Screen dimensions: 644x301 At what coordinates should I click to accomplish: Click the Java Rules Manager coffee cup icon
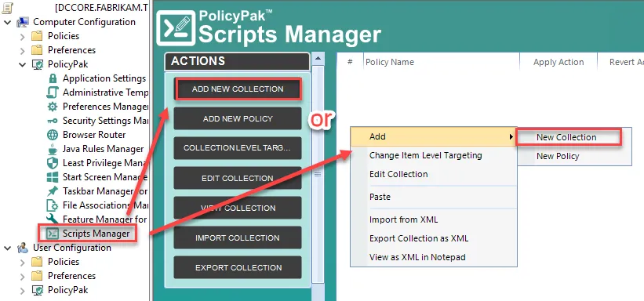[53, 149]
